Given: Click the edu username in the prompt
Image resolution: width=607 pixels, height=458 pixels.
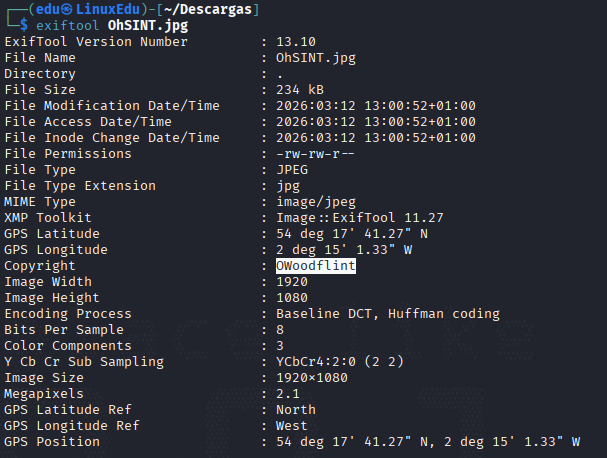Looking at the screenshot, I should (48, 9).
